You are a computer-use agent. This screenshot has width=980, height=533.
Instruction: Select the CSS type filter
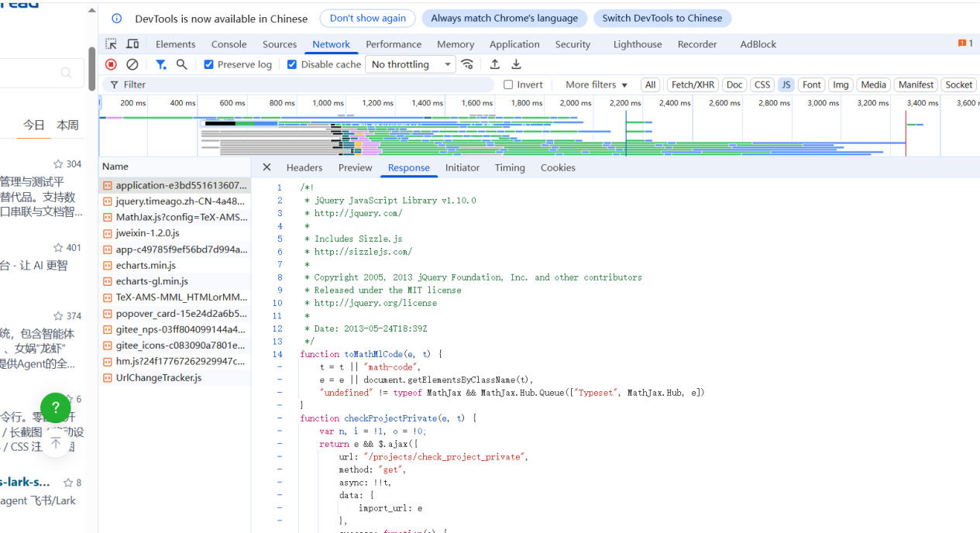[762, 84]
